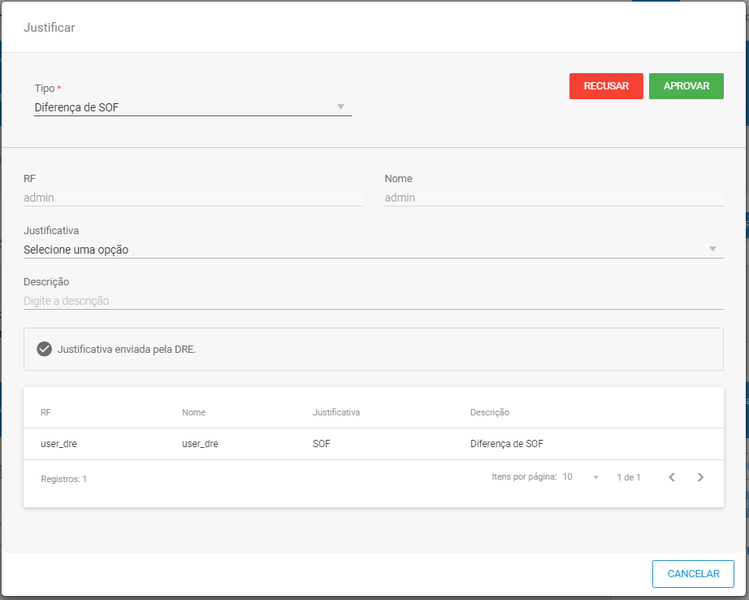This screenshot has width=749, height=600.
Task: Click the Descrição column header
Action: pos(490,412)
